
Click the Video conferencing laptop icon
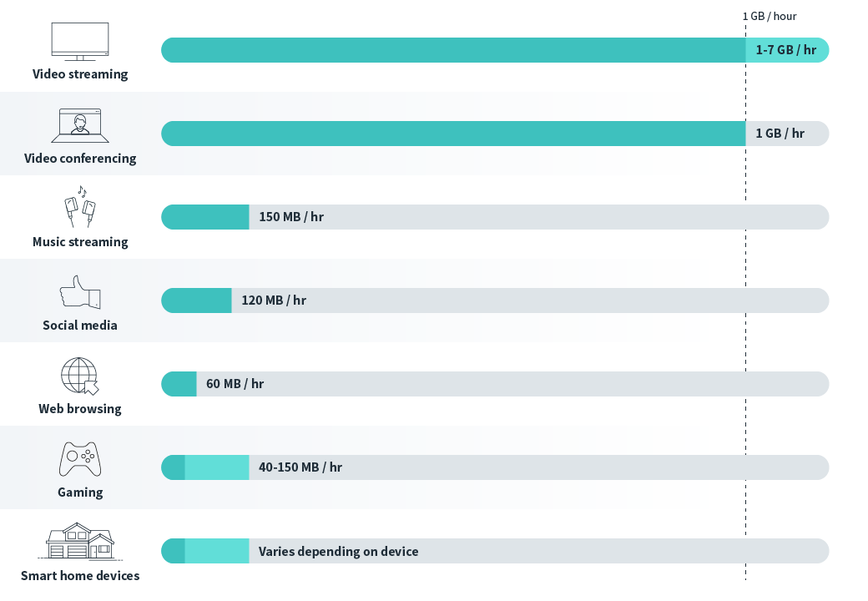pyautogui.click(x=80, y=125)
